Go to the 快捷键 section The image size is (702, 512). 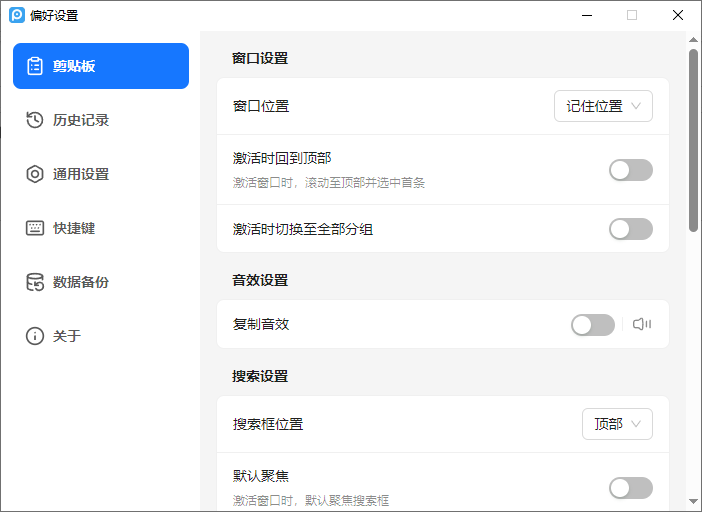[x=74, y=228]
